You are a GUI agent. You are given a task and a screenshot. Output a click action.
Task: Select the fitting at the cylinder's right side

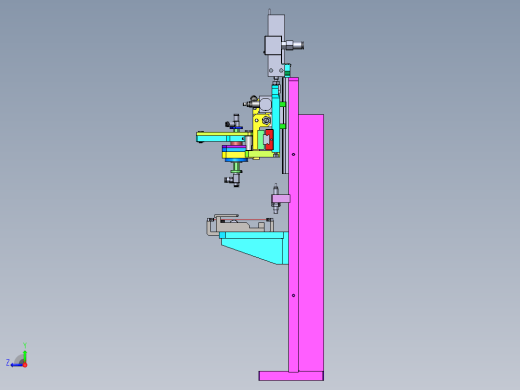pos(293,44)
